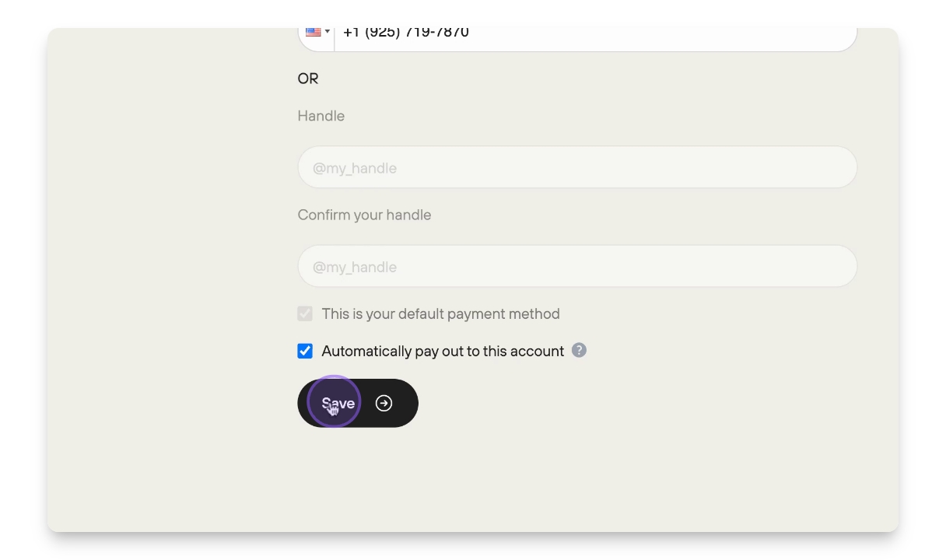The width and height of the screenshot is (946, 560).
Task: Click the "Confirm your handle" label
Action: point(364,215)
